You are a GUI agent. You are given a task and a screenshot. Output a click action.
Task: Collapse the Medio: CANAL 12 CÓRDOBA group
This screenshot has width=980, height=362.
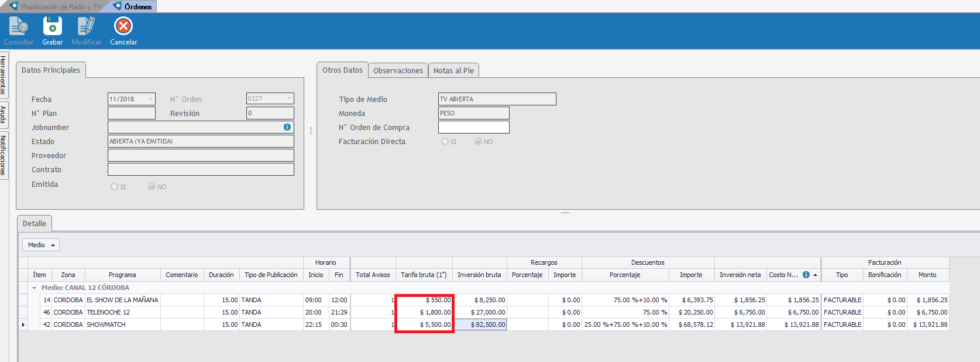pyautogui.click(x=34, y=288)
